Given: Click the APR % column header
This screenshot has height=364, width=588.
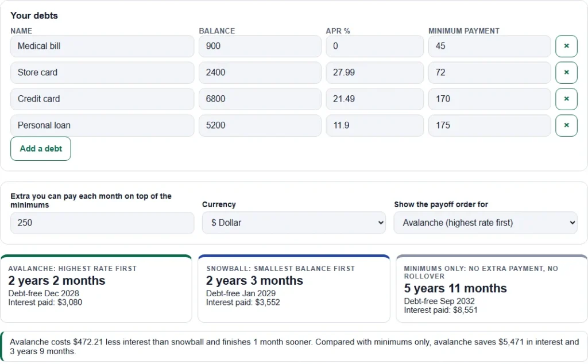Looking at the screenshot, I should pyautogui.click(x=338, y=31).
